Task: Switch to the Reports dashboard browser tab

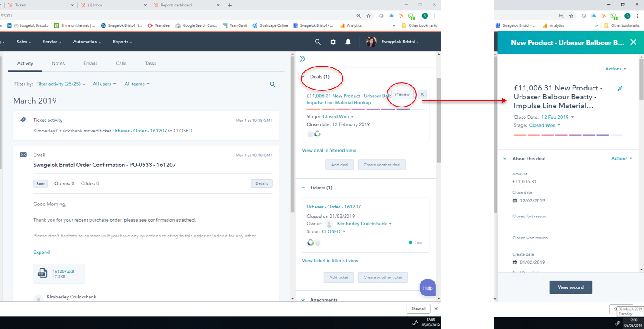Action: pyautogui.click(x=186, y=5)
